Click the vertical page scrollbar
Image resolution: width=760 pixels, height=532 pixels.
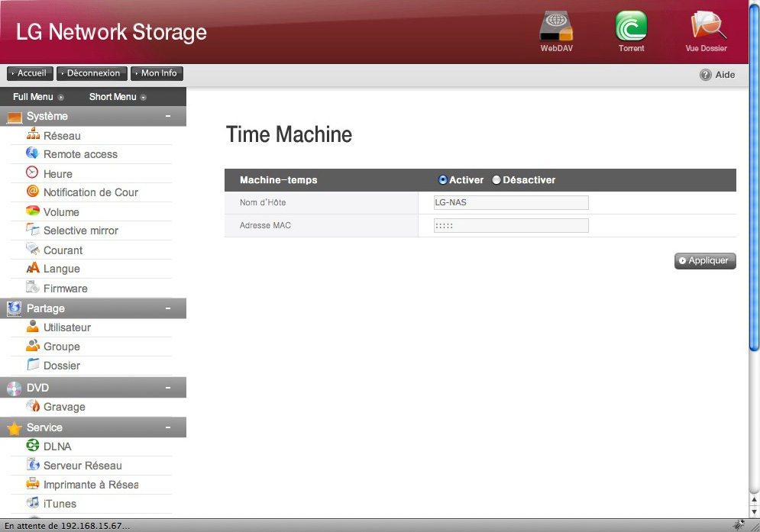click(x=755, y=229)
